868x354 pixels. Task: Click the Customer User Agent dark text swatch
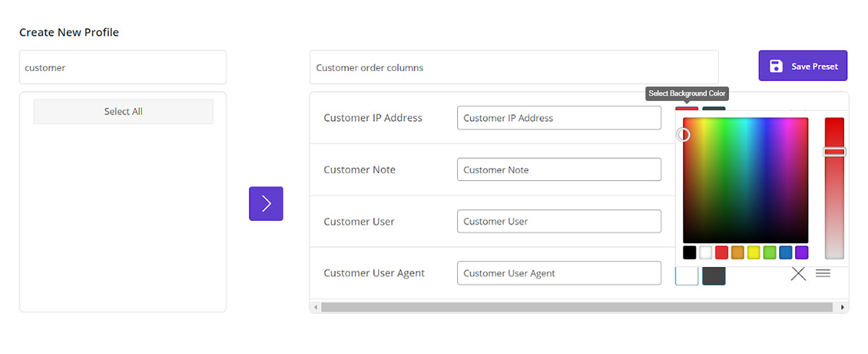click(x=713, y=274)
